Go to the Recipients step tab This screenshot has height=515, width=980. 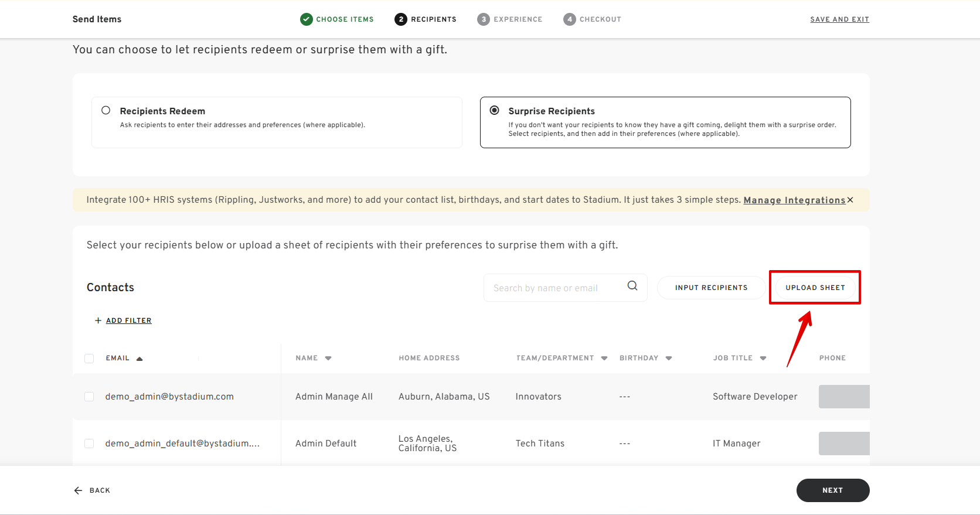click(426, 19)
